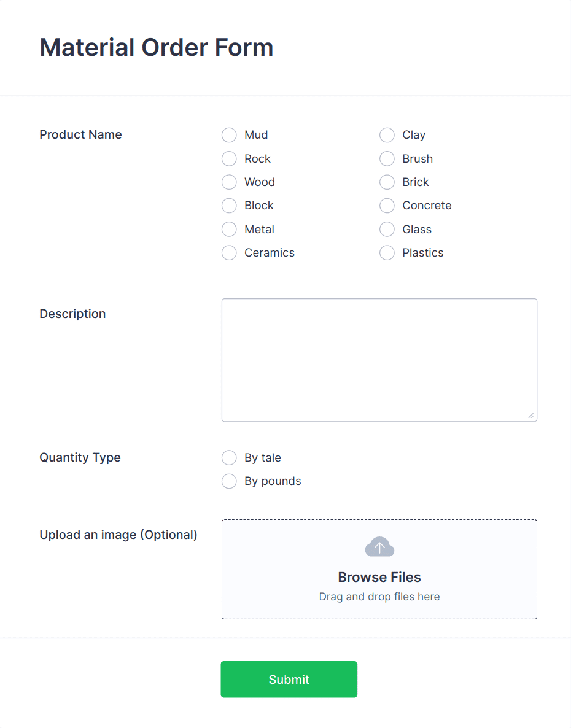Pick Block as the product
571x728 pixels.
(x=229, y=206)
